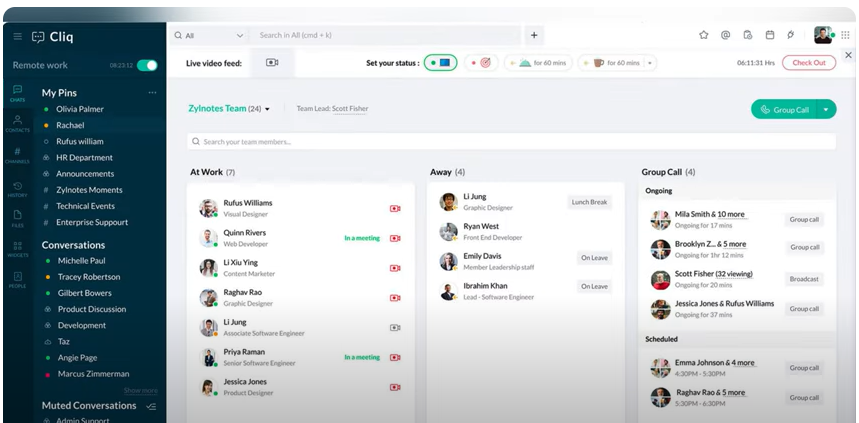Click the plus button next to search
Viewport: 859px width, 423px height.
(534, 35)
